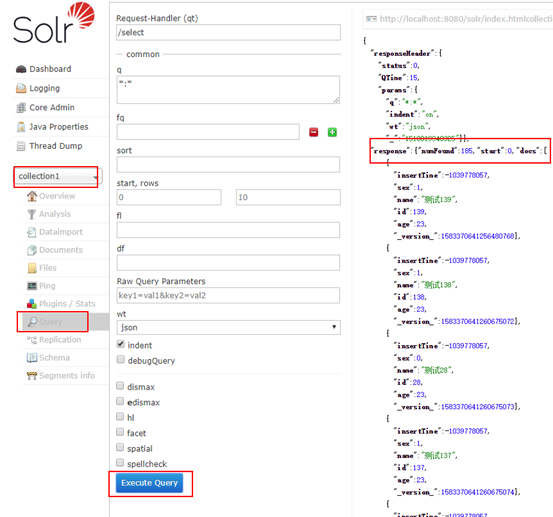553x517 pixels.
Task: Go to the Ping page link
Action: coord(47,286)
